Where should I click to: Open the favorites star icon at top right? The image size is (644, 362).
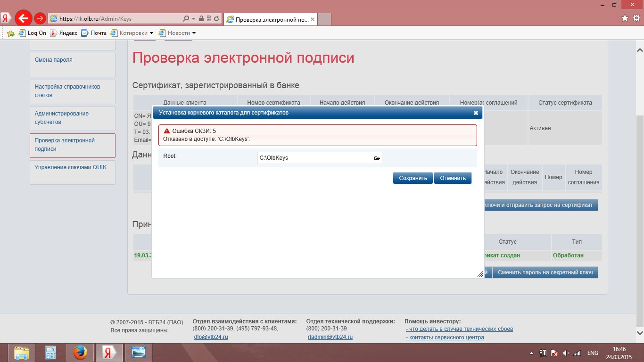coord(625,18)
